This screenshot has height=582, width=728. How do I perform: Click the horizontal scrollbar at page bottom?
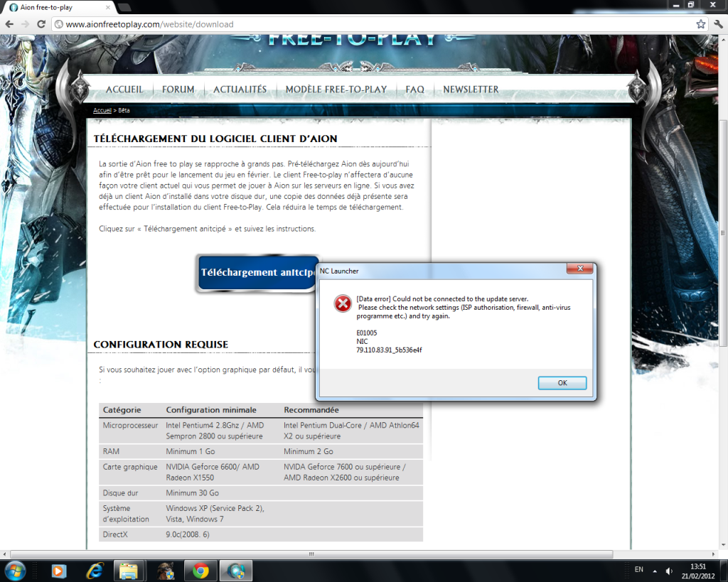coord(310,554)
